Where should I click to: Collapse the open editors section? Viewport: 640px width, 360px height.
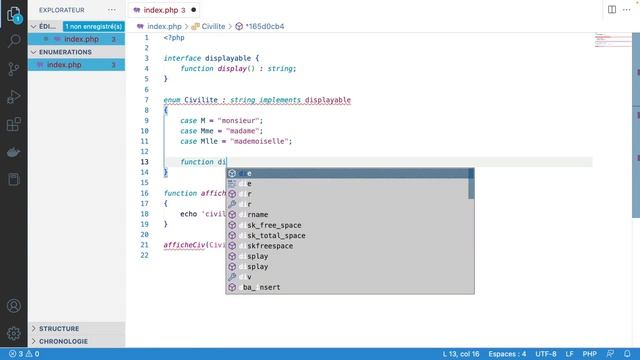(33, 27)
